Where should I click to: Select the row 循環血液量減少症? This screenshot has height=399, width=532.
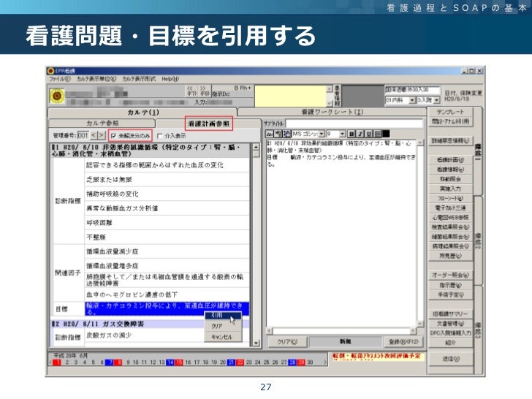click(x=167, y=251)
